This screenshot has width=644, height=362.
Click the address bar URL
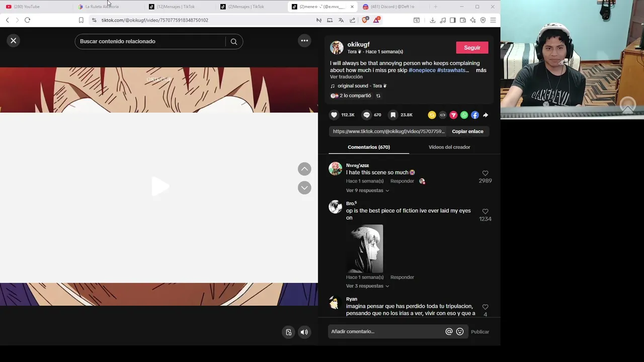pos(155,20)
